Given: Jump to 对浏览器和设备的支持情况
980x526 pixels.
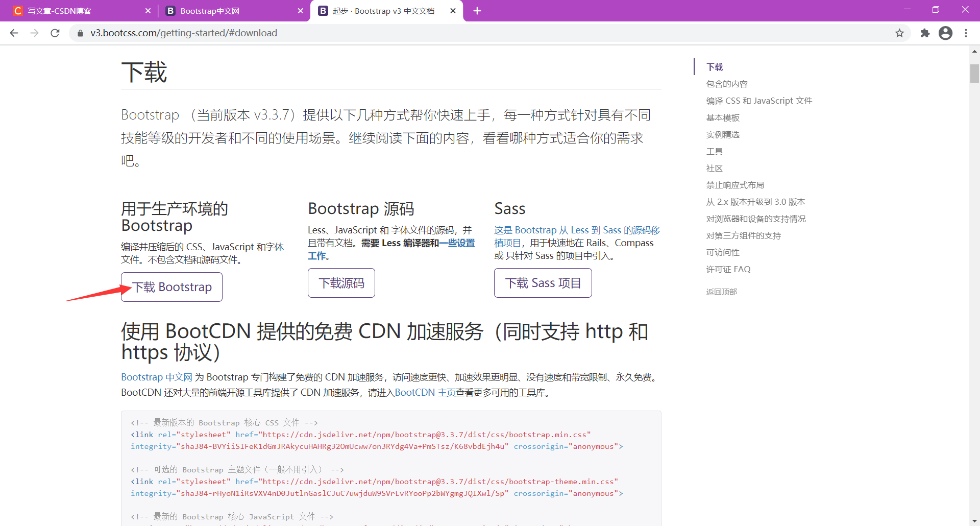Looking at the screenshot, I should click(x=756, y=219).
